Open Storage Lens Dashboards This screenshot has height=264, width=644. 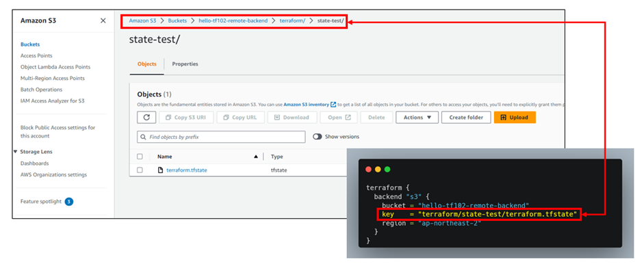34,163
